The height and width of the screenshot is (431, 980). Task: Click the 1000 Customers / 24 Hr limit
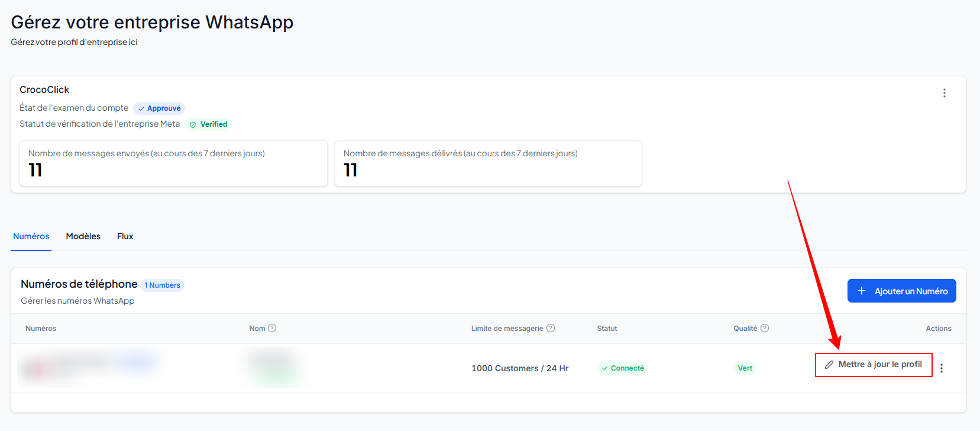(x=520, y=368)
